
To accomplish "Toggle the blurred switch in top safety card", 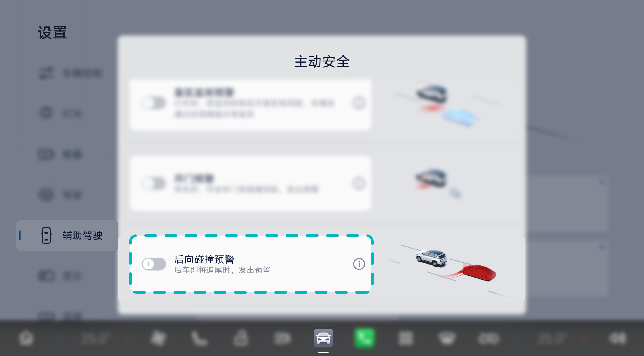I will [154, 103].
